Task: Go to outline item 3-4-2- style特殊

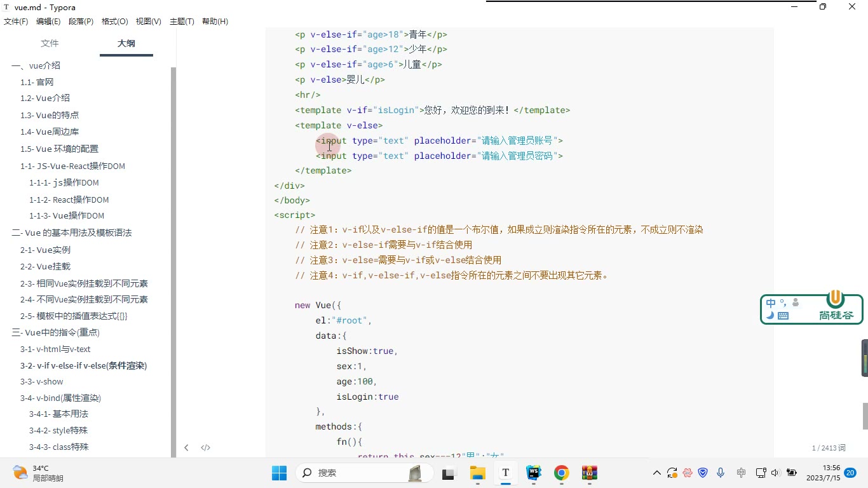Action: pos(58,430)
